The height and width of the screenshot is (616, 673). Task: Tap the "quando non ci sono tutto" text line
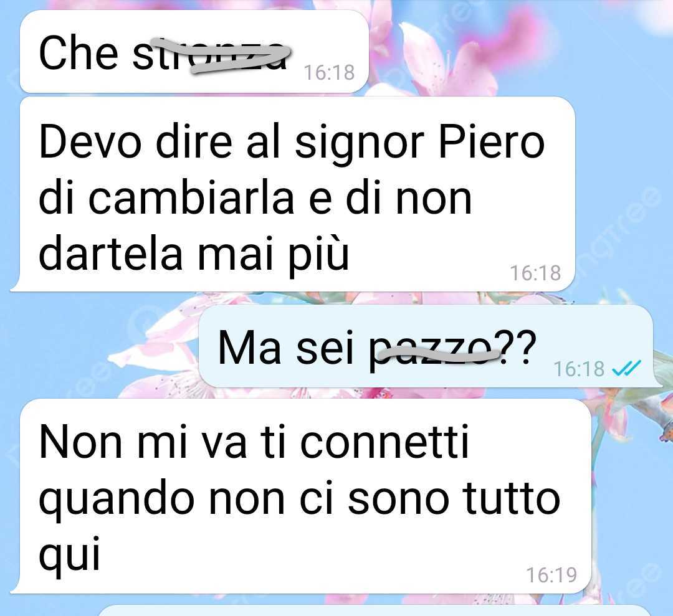pyautogui.click(x=300, y=499)
